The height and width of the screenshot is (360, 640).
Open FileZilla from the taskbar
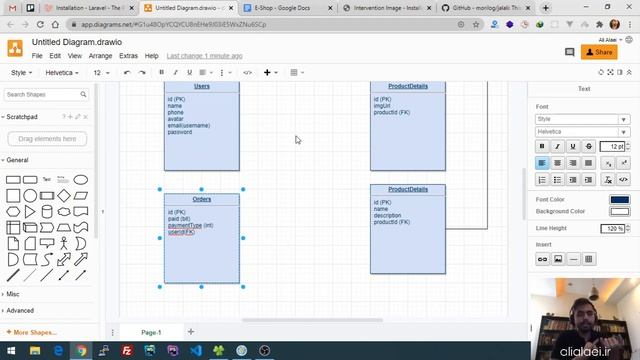(x=127, y=351)
